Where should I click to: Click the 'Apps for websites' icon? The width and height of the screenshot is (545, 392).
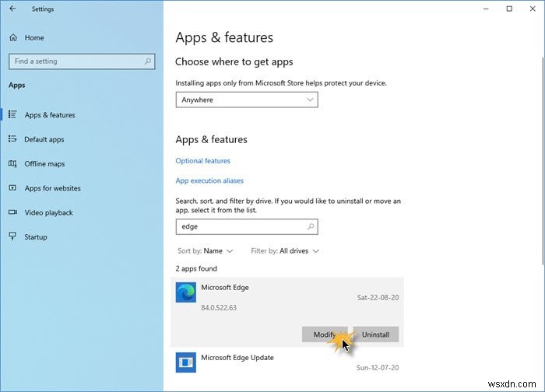point(12,188)
